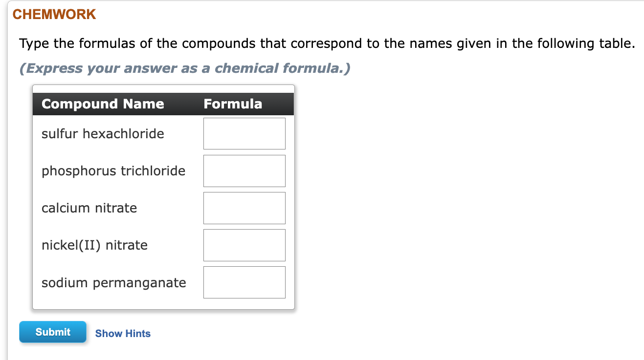Click the sulfur hexachloride formula input field
Image resolution: width=644 pixels, height=360 pixels.
tap(244, 133)
